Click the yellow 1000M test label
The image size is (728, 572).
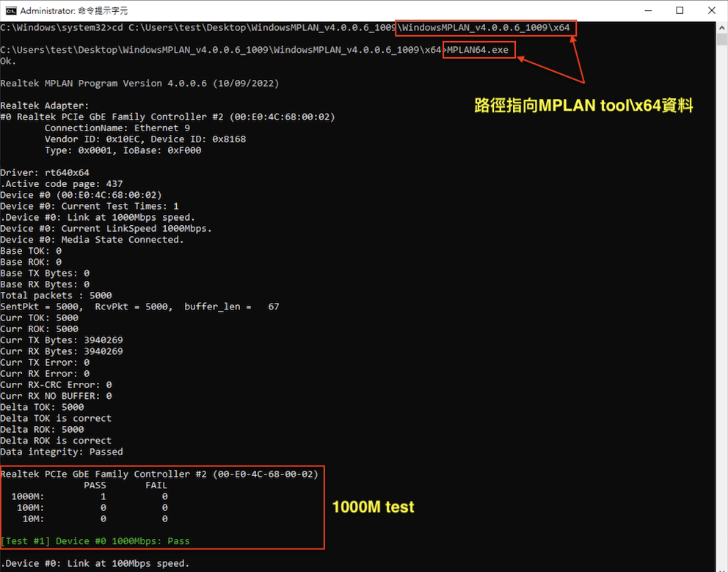tap(372, 507)
